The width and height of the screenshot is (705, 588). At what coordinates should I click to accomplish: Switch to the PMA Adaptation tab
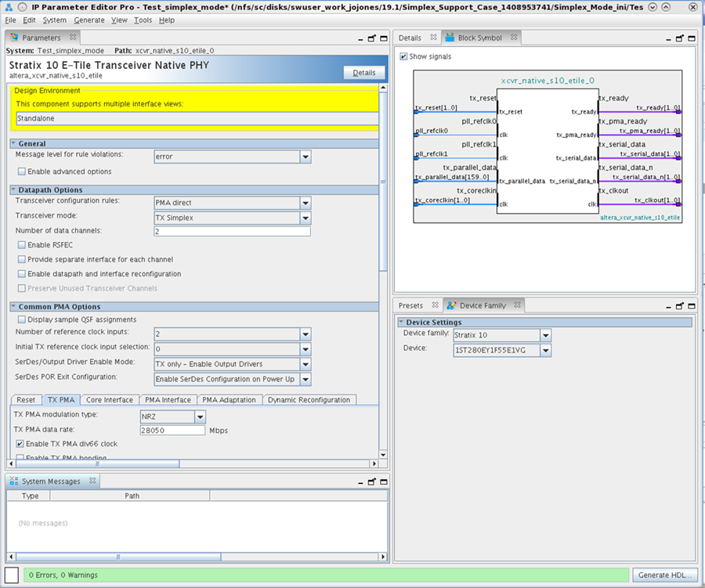pyautogui.click(x=229, y=400)
